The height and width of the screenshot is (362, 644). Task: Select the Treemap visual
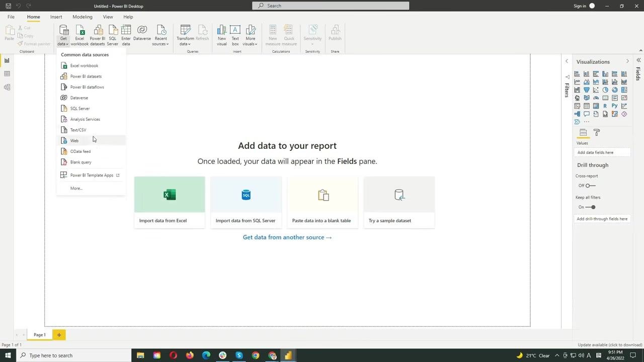tap(624, 90)
